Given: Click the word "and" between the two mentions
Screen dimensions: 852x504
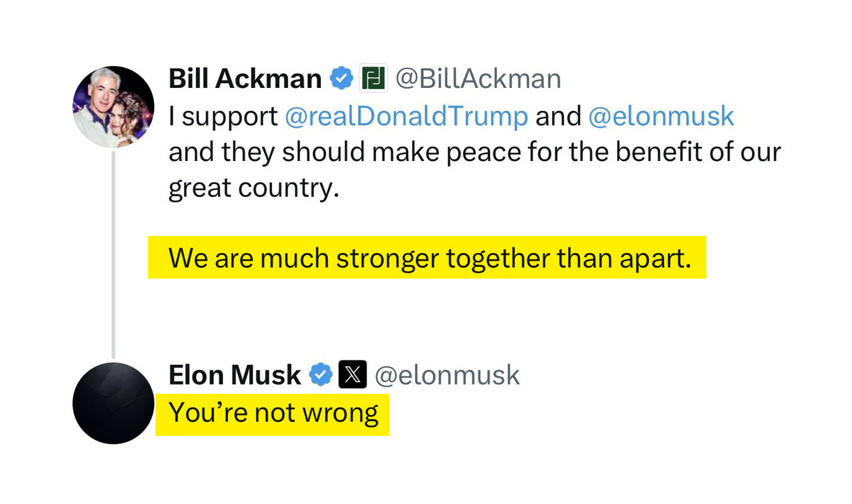Looking at the screenshot, I should click(558, 116).
